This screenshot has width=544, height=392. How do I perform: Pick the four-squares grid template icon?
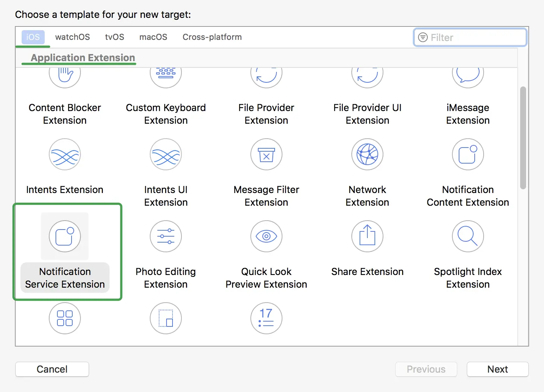pos(65,318)
